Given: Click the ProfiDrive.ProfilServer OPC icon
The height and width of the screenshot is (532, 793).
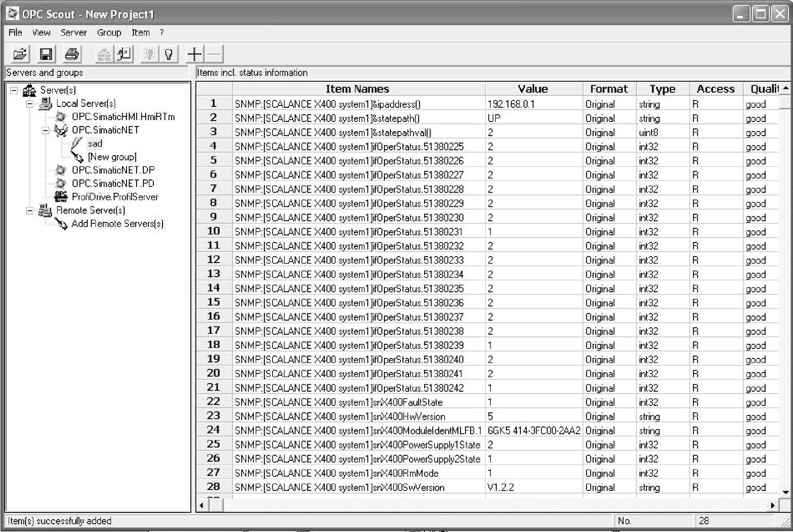Looking at the screenshot, I should pyautogui.click(x=61, y=197).
